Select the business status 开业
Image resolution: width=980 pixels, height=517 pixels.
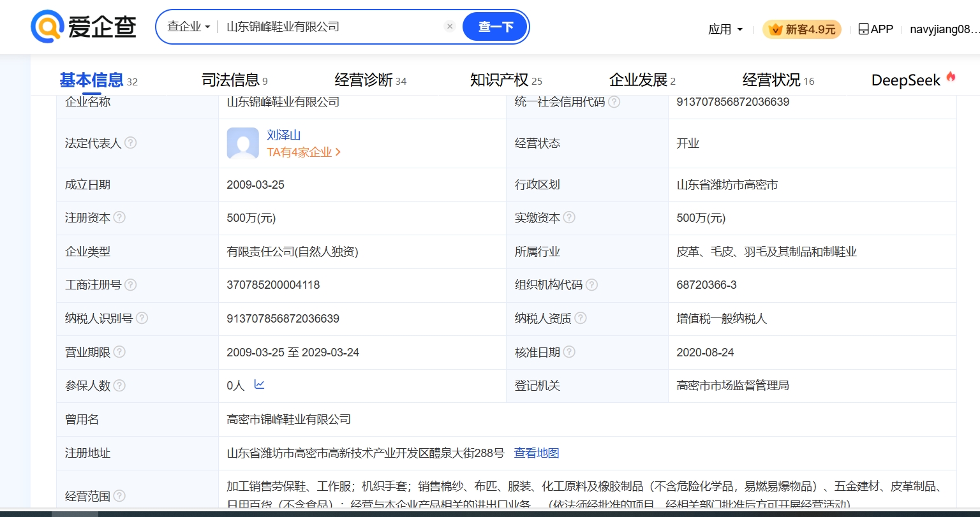[688, 143]
